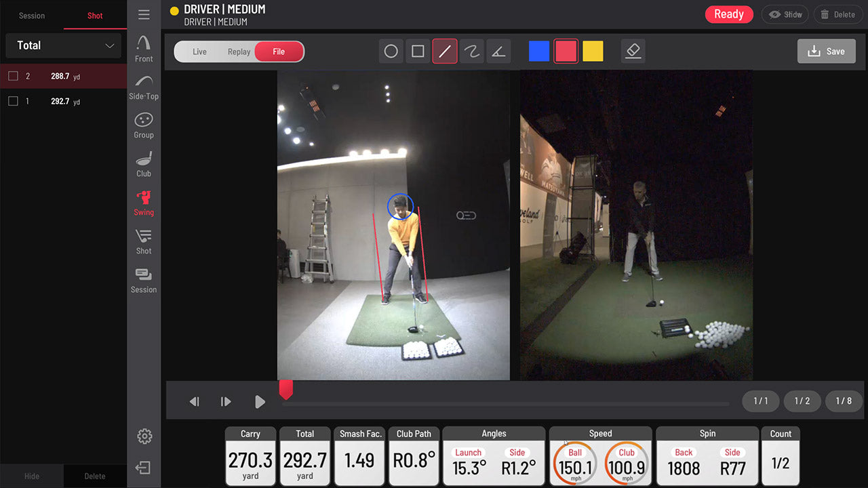Activate the eraser tool

(x=633, y=52)
